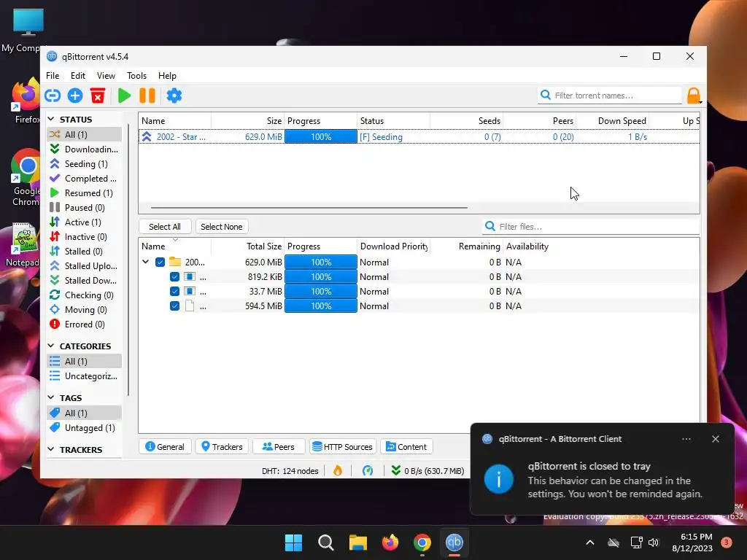The height and width of the screenshot is (560, 747).
Task: Click the All (1) status filter
Action: (x=85, y=135)
